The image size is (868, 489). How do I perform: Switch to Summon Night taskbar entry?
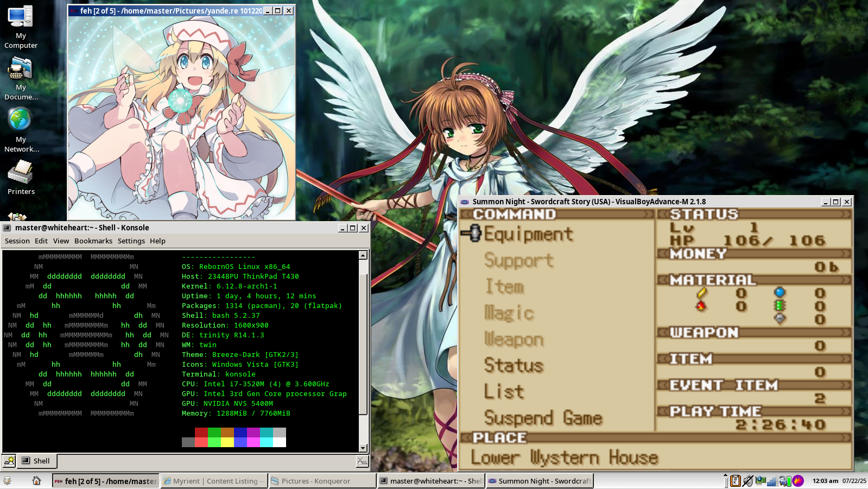[540, 481]
